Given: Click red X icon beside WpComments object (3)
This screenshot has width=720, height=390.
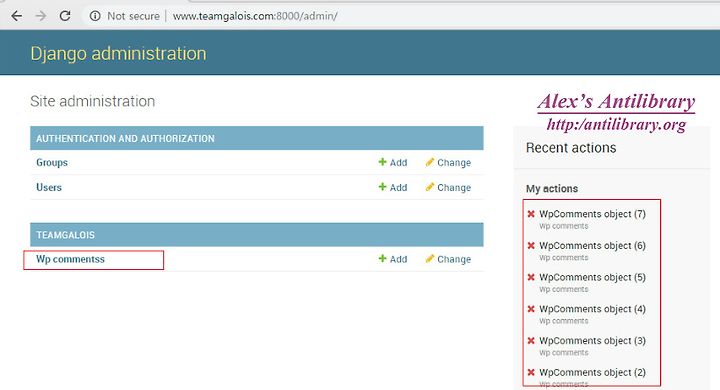Looking at the screenshot, I should 531,340.
